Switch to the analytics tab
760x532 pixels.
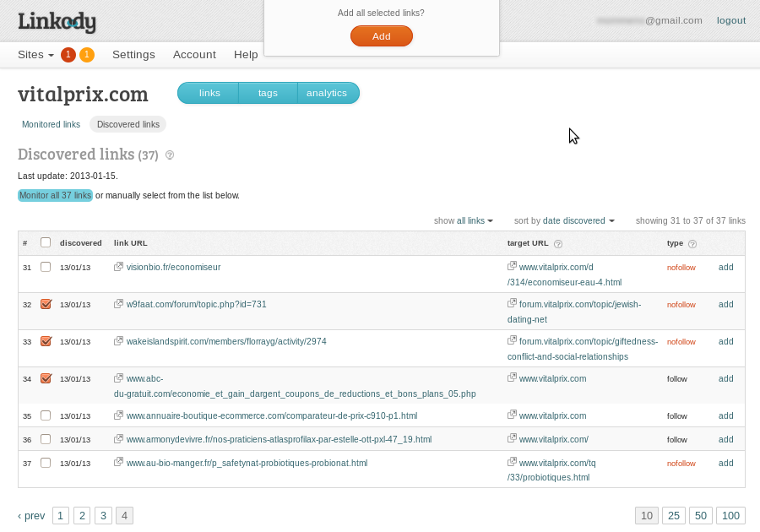click(x=327, y=93)
